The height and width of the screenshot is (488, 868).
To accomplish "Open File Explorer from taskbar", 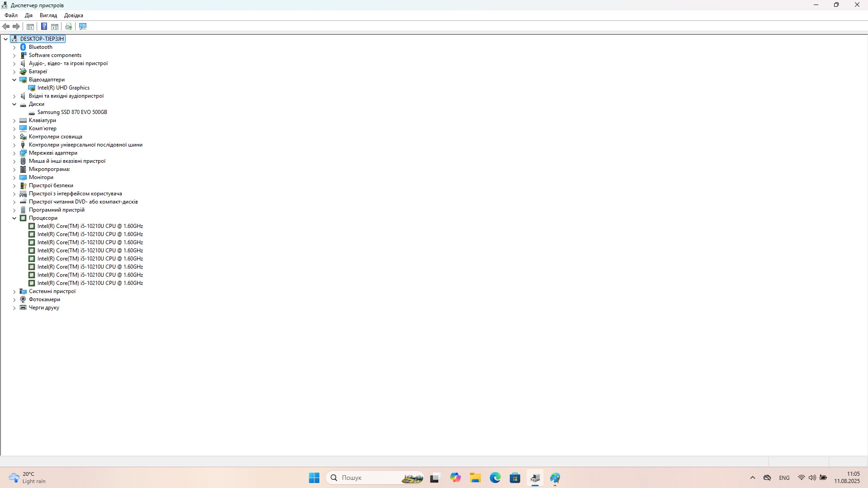I will (x=475, y=478).
